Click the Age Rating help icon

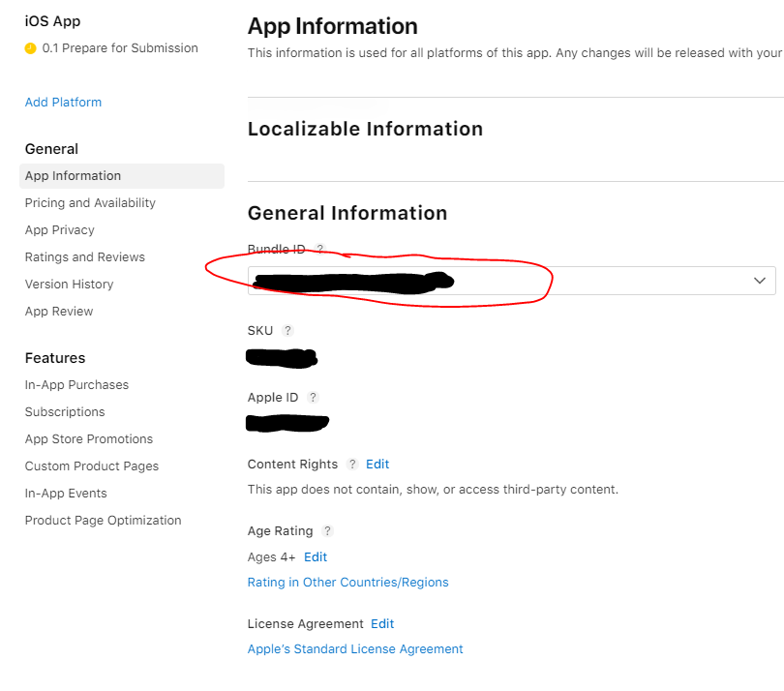click(x=327, y=531)
